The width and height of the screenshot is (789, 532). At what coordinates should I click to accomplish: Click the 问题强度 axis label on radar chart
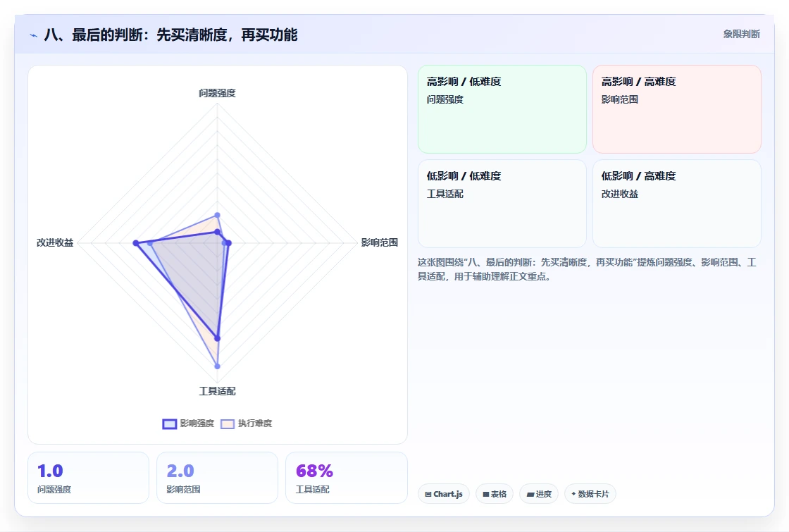[x=217, y=93]
